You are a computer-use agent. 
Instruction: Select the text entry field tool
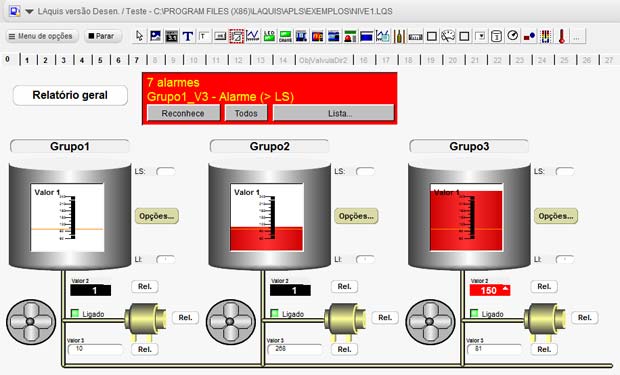pyautogui.click(x=220, y=36)
